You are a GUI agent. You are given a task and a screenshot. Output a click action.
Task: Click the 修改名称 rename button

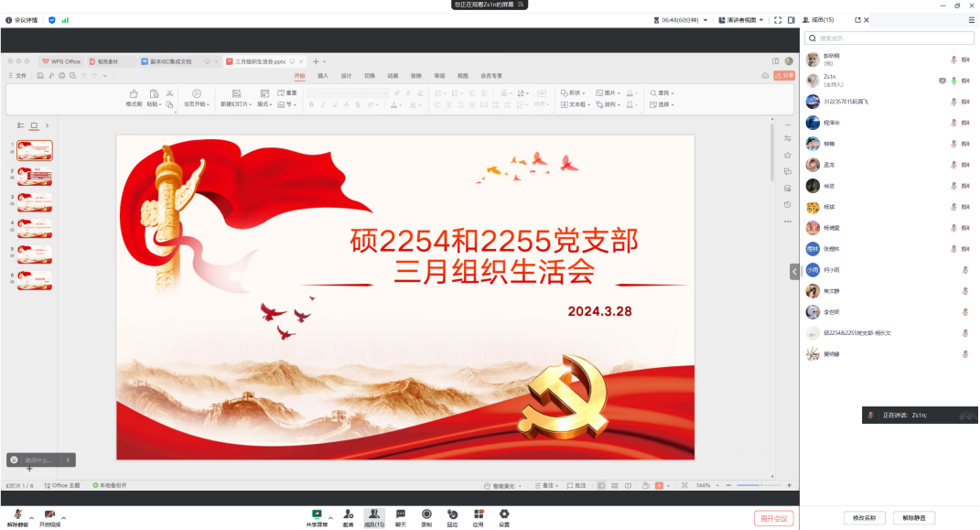(865, 517)
